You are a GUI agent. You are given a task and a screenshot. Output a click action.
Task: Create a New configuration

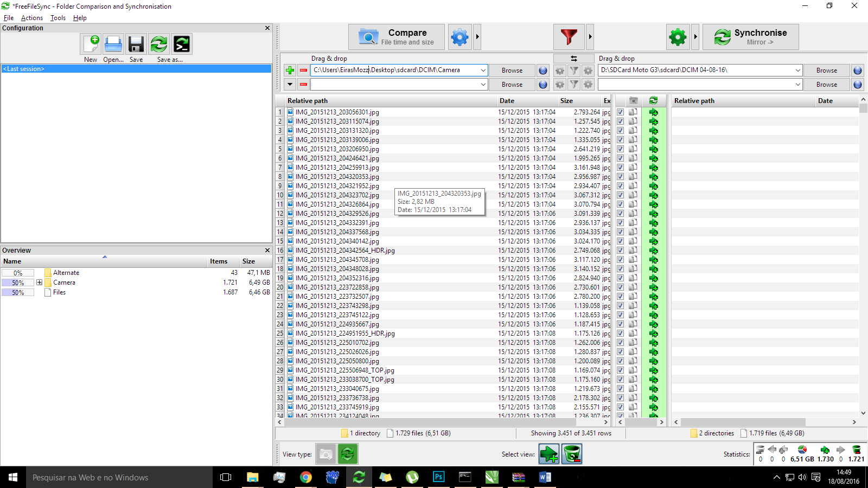[91, 44]
